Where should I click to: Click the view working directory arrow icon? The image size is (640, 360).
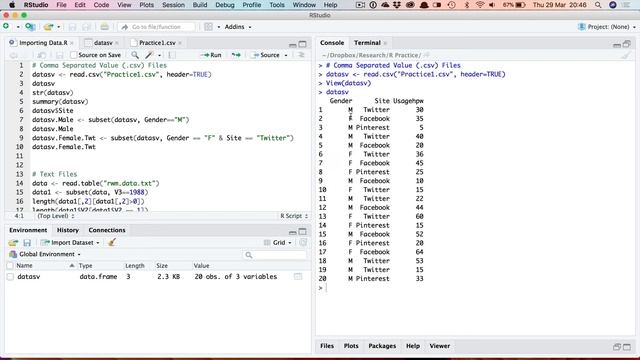[x=427, y=55]
